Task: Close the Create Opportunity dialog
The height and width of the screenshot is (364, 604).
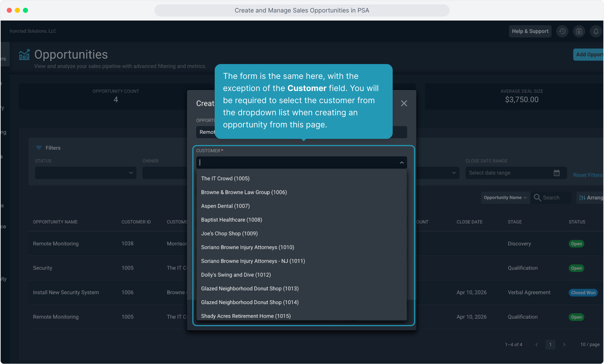Action: 404,103
